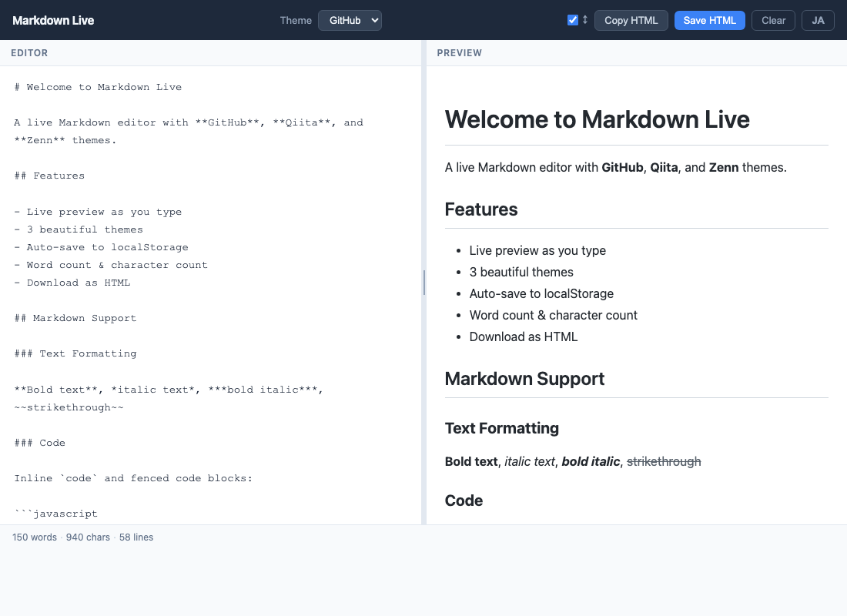This screenshot has width=847, height=616.
Task: Click the '58 lines' status entry
Action: coord(136,537)
